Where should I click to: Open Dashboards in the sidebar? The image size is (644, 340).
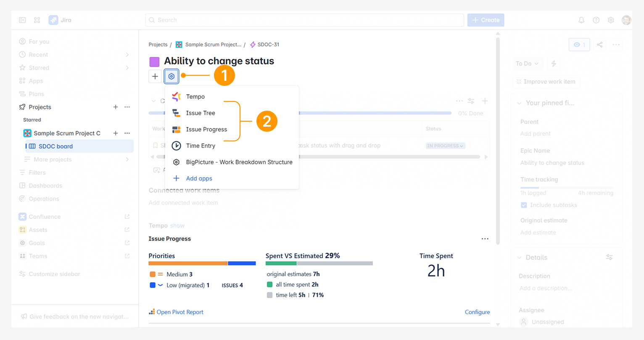click(x=45, y=186)
